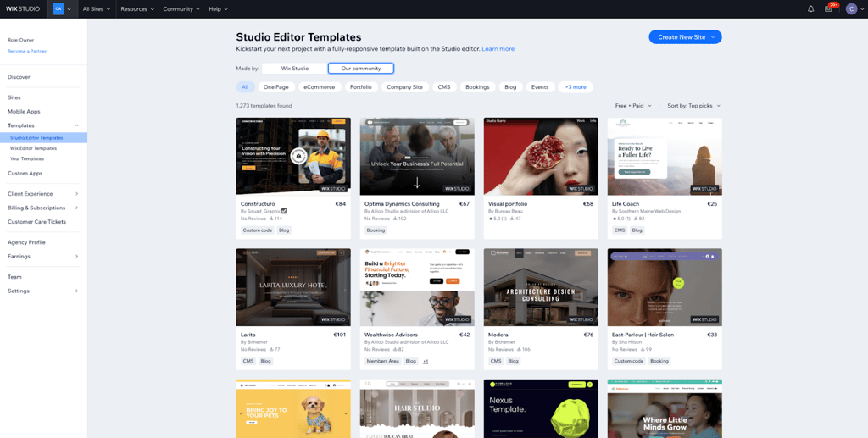
Task: Open the Community menu
Action: [x=181, y=8]
